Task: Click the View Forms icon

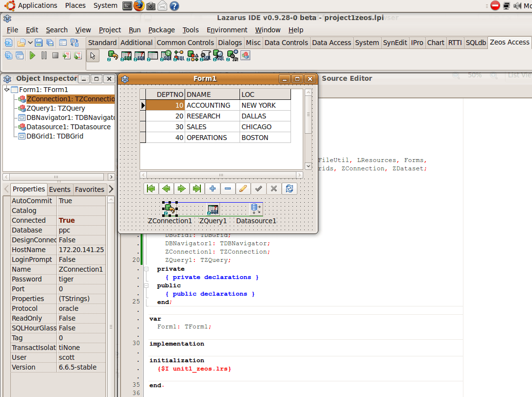Action: point(20,55)
